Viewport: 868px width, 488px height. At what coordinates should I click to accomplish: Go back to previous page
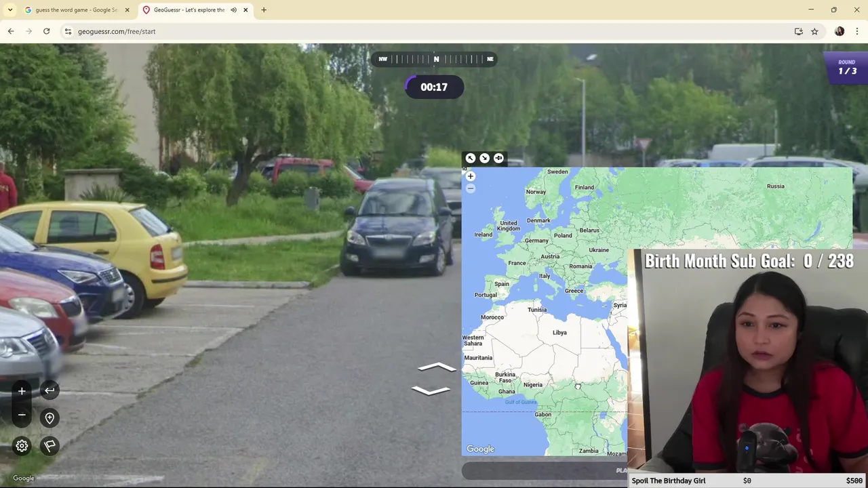[11, 31]
